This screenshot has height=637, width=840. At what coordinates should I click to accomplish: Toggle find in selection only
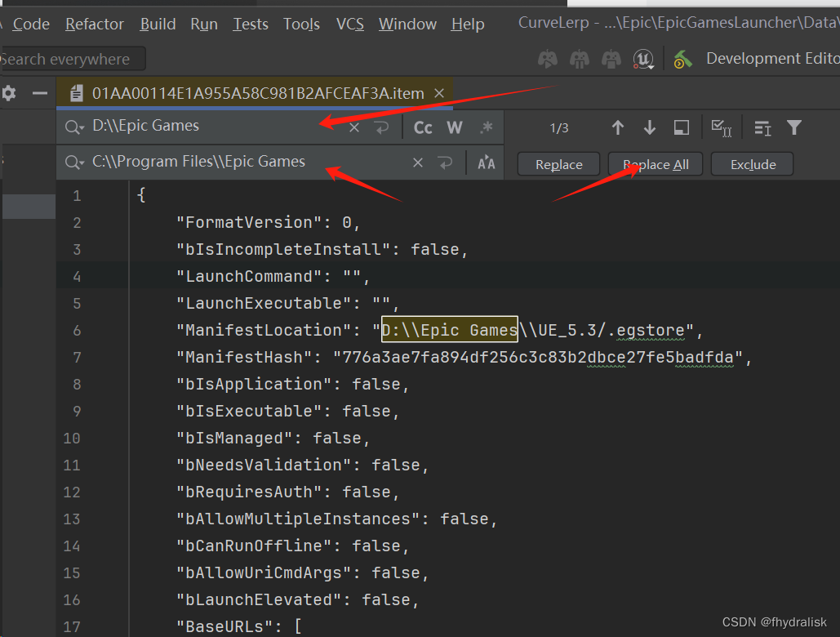coord(681,127)
